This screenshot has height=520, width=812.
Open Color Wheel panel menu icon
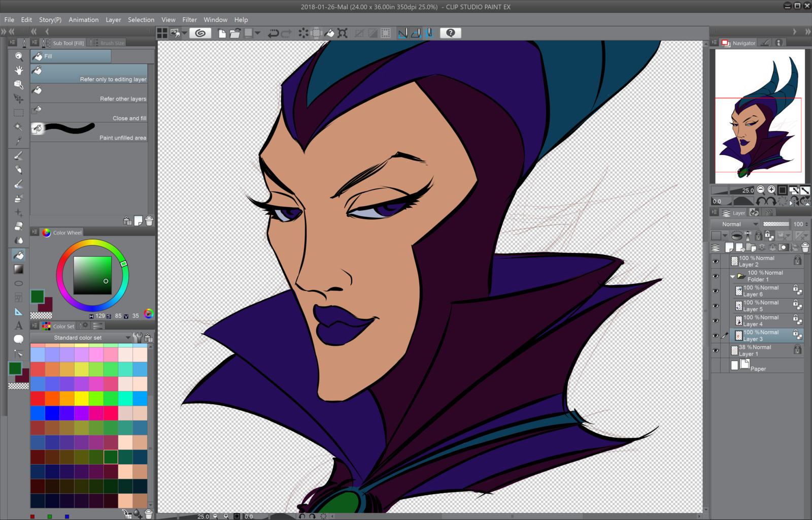pos(35,232)
